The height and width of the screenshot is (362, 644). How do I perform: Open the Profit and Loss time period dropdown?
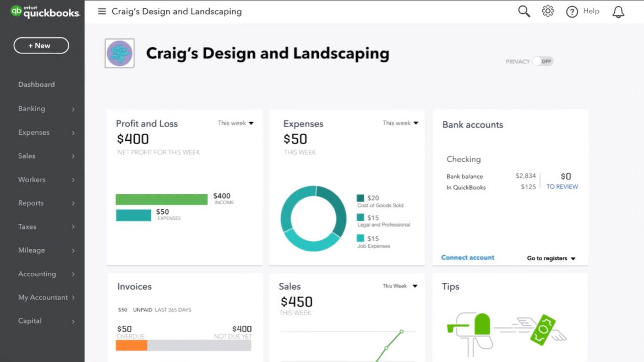[236, 123]
